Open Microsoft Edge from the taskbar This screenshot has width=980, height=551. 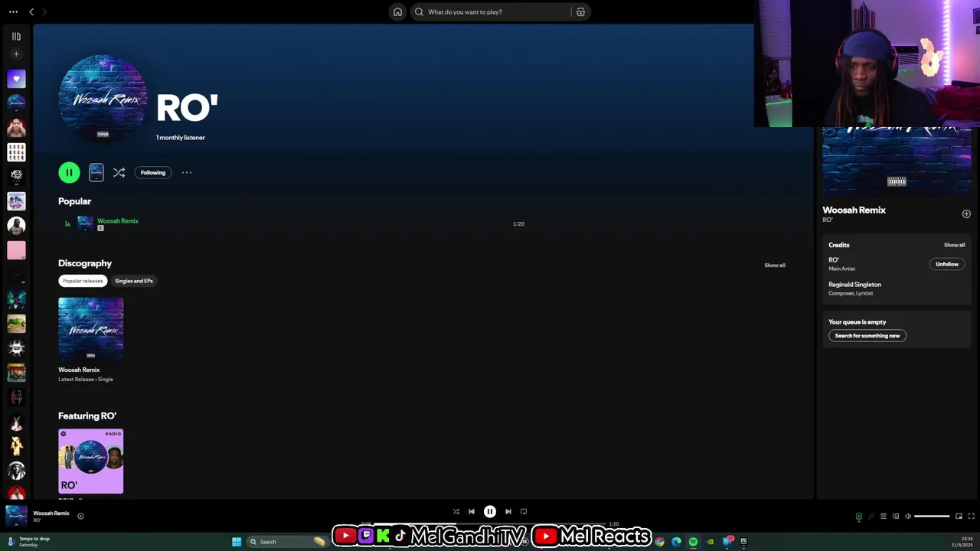point(676,542)
